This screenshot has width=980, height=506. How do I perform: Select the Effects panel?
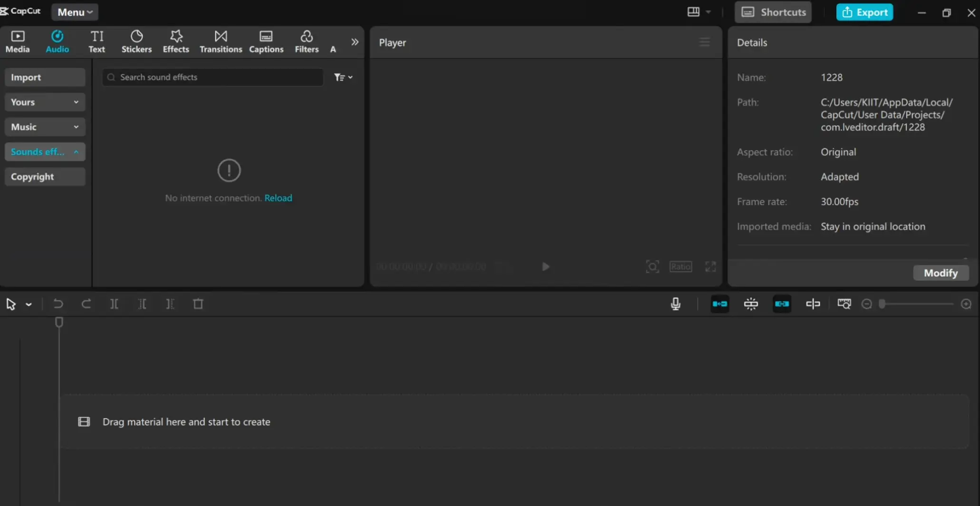[x=175, y=41]
